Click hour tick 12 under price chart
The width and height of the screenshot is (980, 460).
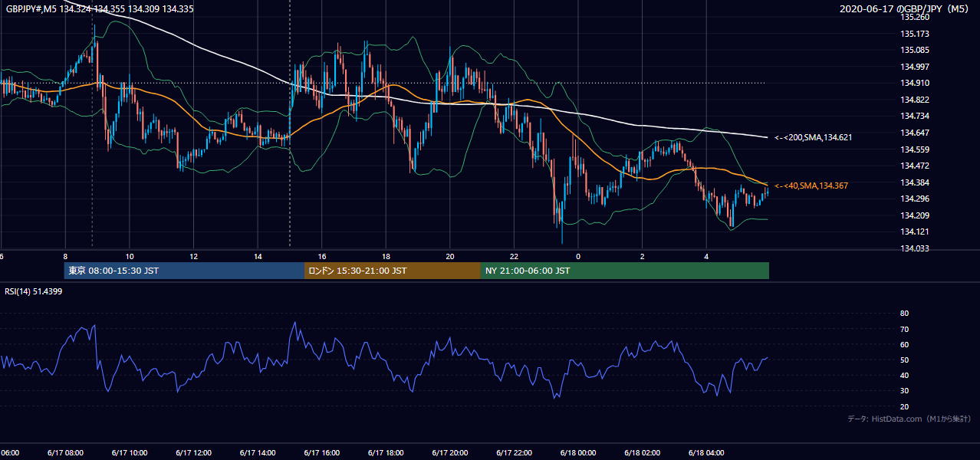[194, 256]
